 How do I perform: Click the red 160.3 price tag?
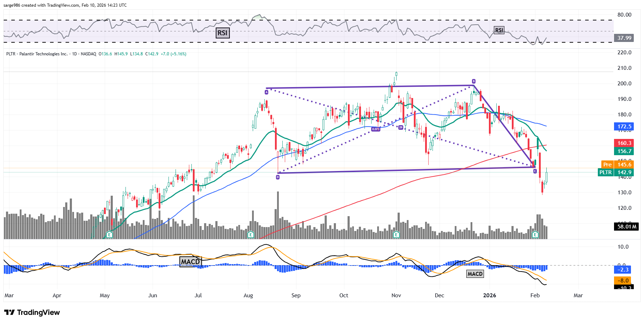coord(624,143)
